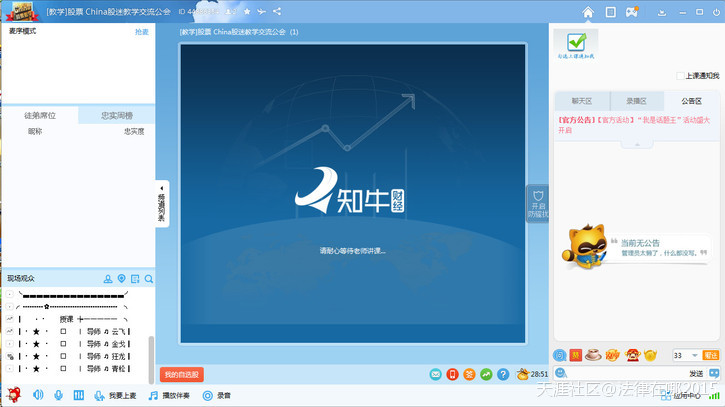
Task: Click the search icon in audience panel header
Action: 148,279
